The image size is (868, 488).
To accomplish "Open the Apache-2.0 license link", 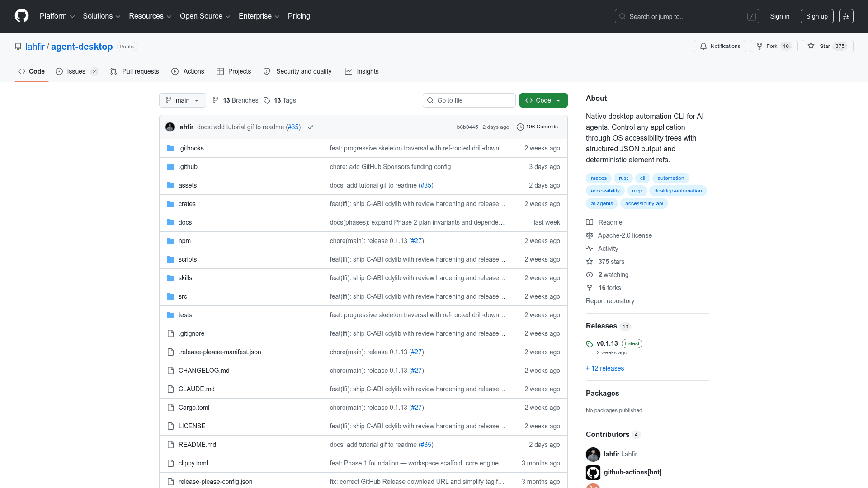I will [x=619, y=235].
